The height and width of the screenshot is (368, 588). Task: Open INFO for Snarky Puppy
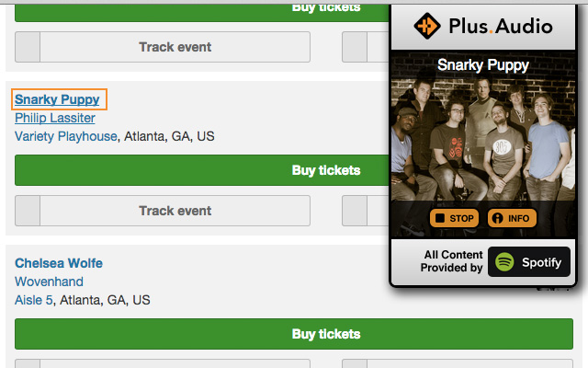(x=510, y=219)
